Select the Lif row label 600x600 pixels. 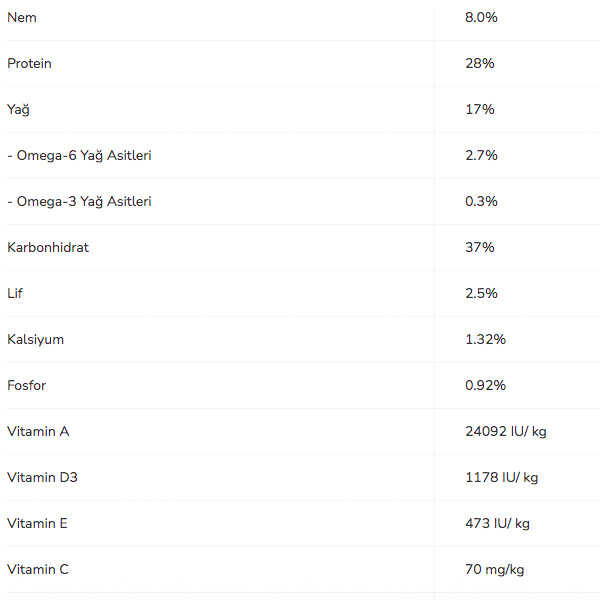point(15,294)
